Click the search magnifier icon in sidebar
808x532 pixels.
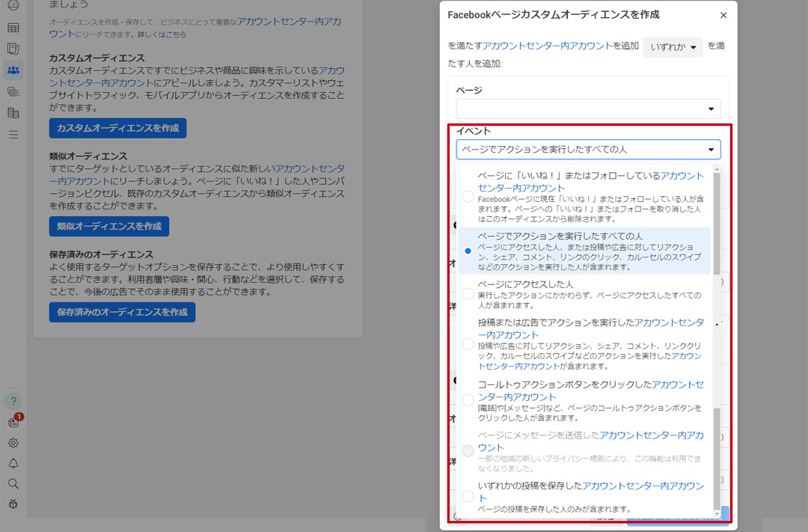click(x=13, y=483)
